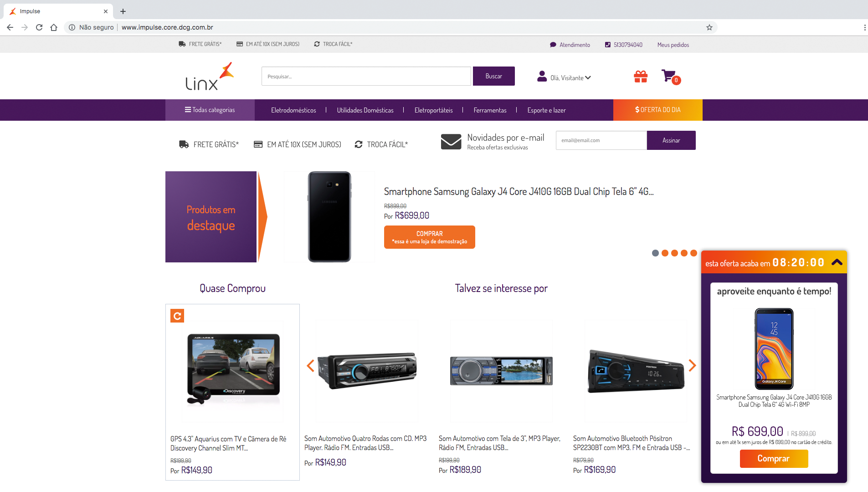The image size is (868, 492).
Task: Click the orange reload badge on GPS card
Action: (x=177, y=316)
